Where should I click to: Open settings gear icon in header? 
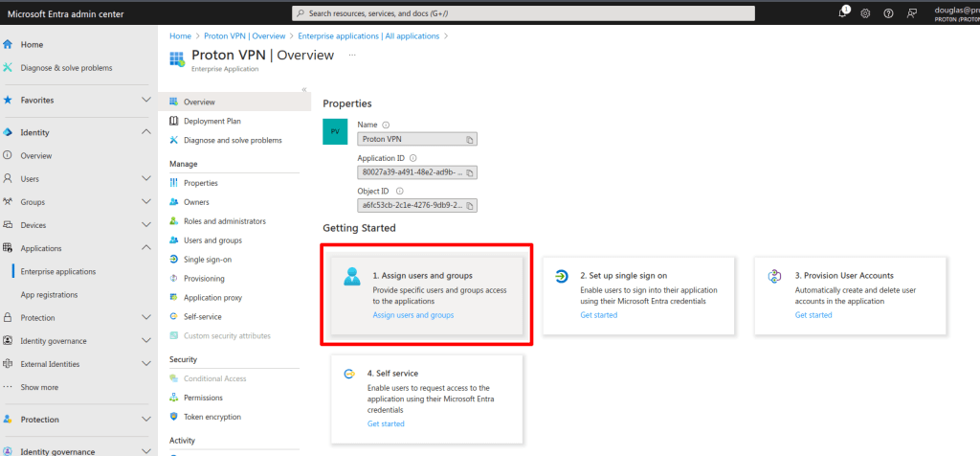tap(865, 13)
